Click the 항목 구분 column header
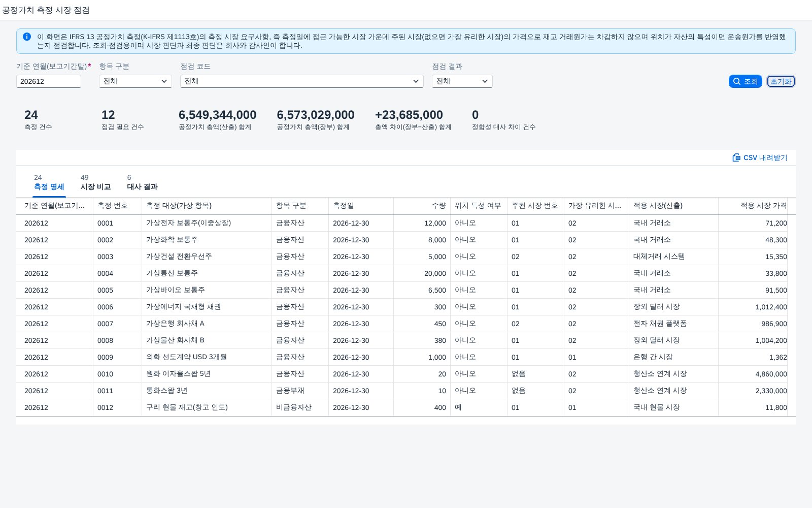 click(300, 206)
